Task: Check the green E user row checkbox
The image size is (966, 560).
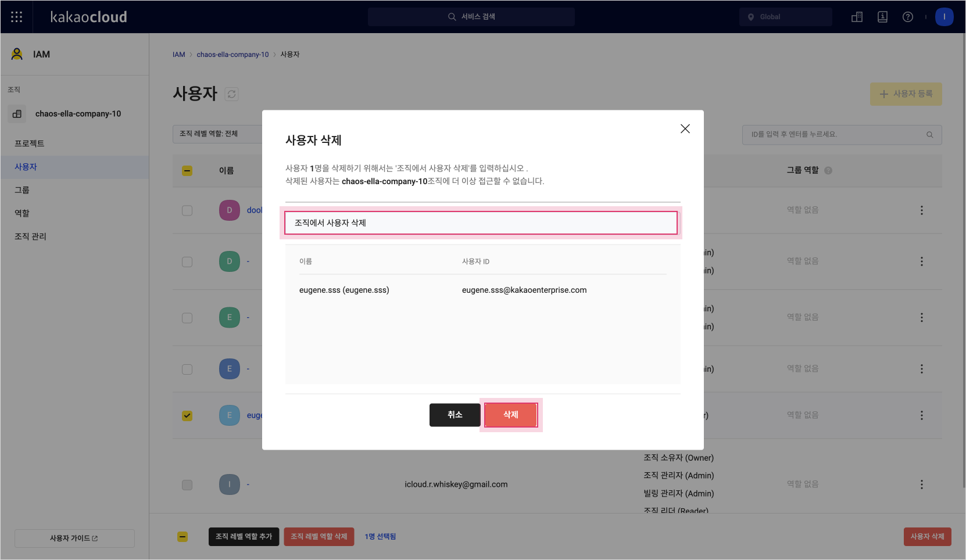Action: click(187, 318)
